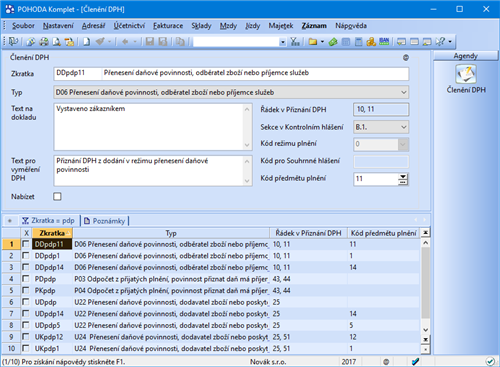The width and height of the screenshot is (500, 367).
Task: Click the grayed back arrow toolbar icon
Action: 125,42
